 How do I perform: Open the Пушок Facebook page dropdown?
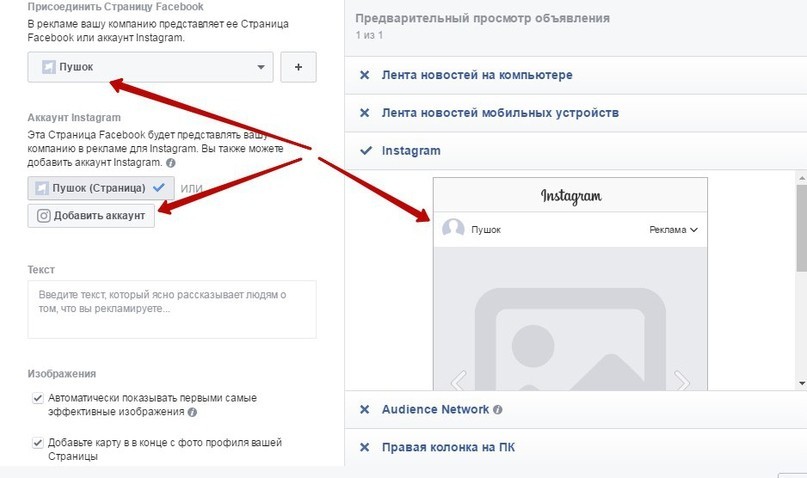tap(150, 67)
